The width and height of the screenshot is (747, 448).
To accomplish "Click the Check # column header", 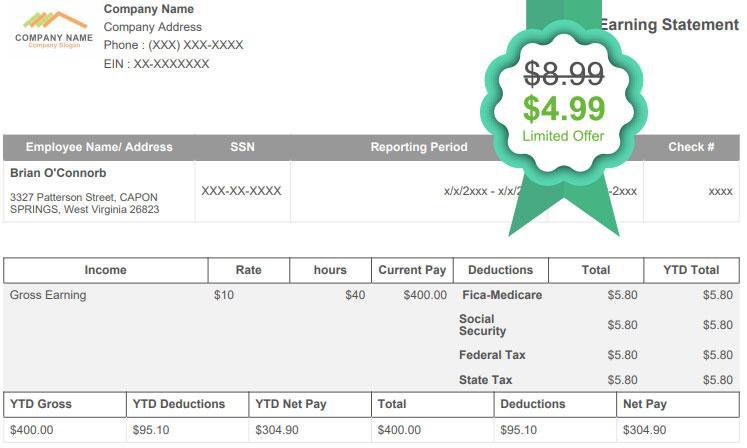I will coord(691,147).
